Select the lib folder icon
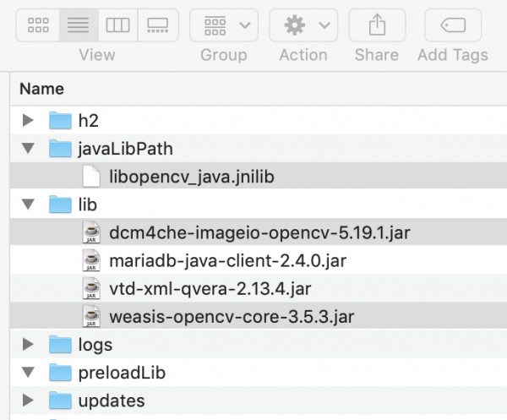The width and height of the screenshot is (507, 420). [60, 204]
